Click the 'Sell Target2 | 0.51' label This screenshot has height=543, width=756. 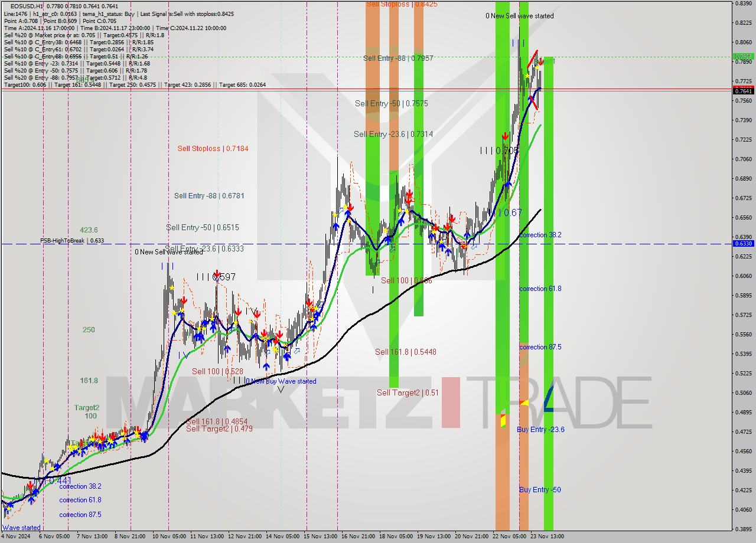(x=408, y=392)
